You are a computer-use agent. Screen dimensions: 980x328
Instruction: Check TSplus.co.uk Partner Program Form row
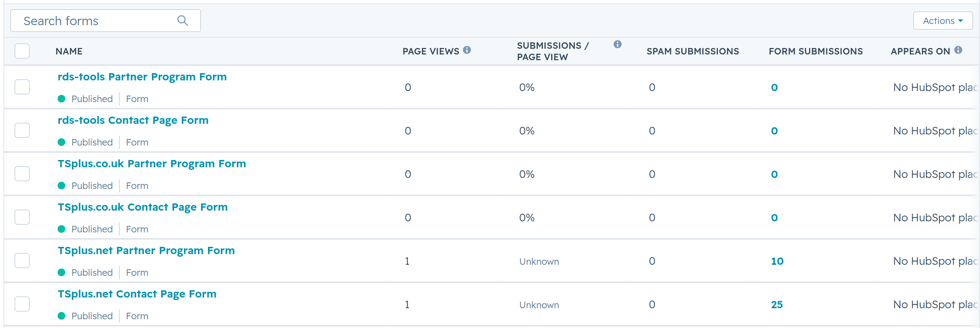click(22, 174)
